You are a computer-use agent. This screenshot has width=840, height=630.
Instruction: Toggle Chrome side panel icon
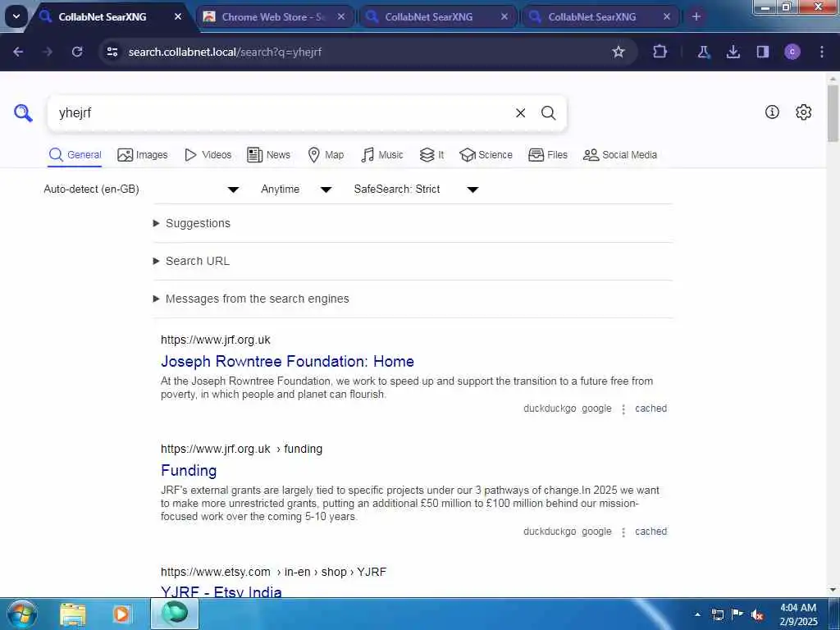pyautogui.click(x=762, y=52)
